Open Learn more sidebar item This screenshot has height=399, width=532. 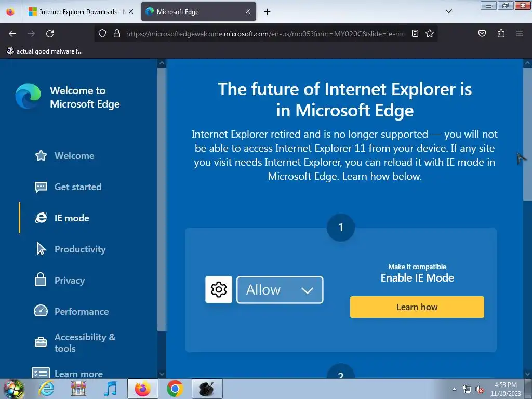(x=78, y=374)
